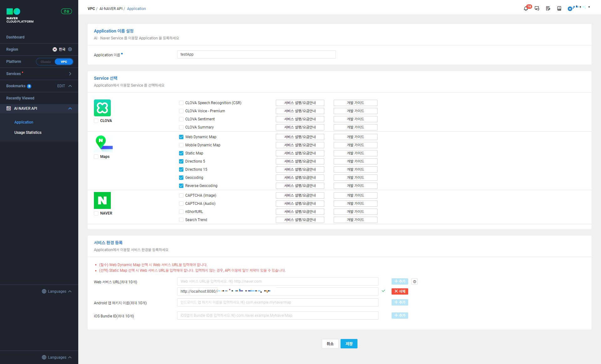Screen dimensions: 601x364
Task: Expand the Services menu chevron
Action: tap(70, 74)
